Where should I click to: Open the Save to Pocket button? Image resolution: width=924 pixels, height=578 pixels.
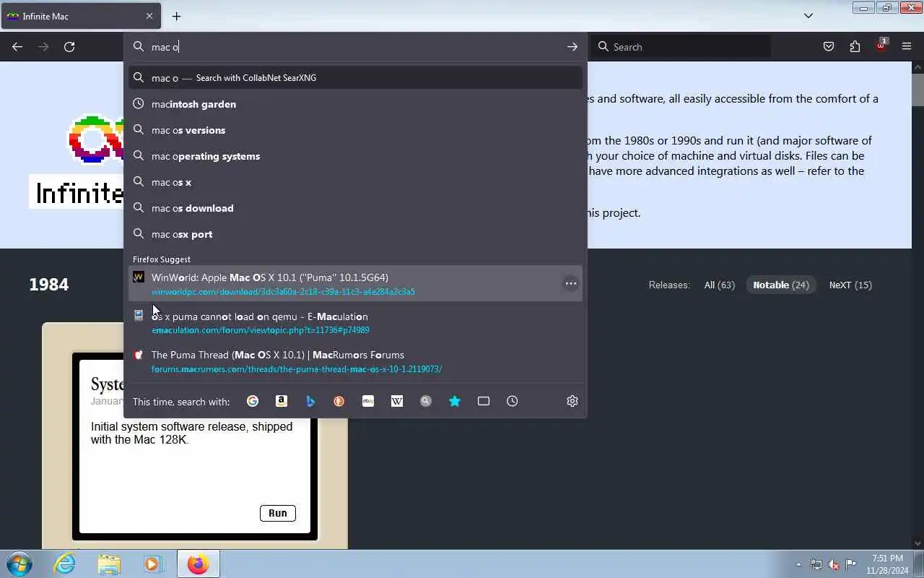(x=829, y=47)
